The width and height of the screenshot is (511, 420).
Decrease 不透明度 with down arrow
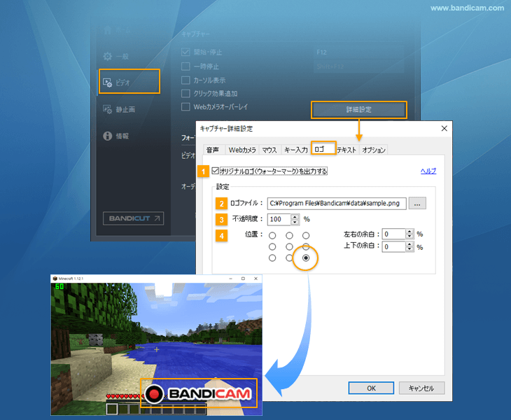coord(295,222)
